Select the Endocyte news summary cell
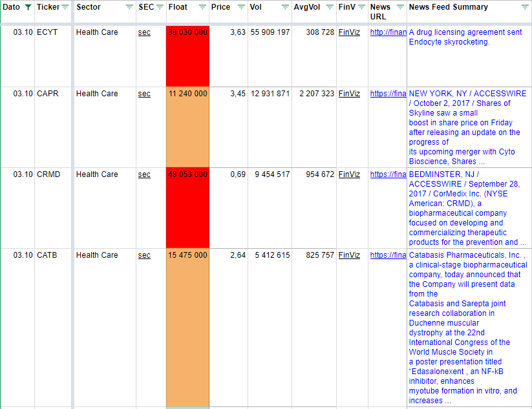Viewport: 532px width, 409px height. pyautogui.click(x=469, y=56)
